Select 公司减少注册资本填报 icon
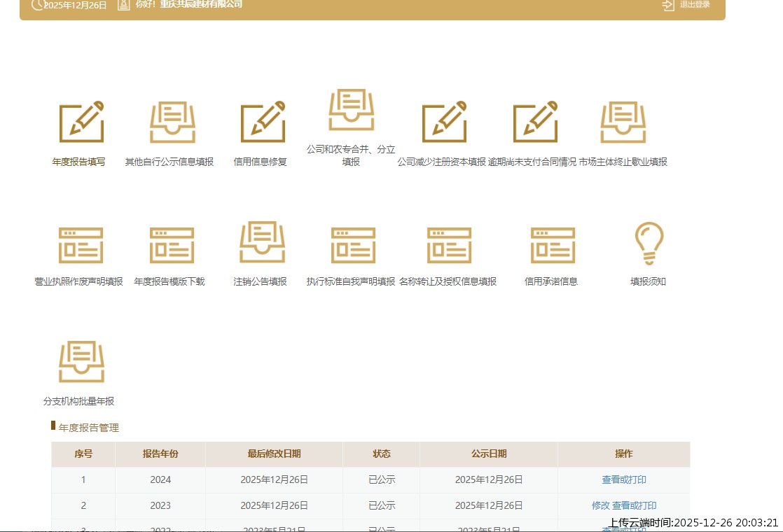The width and height of the screenshot is (783, 532). 444,123
